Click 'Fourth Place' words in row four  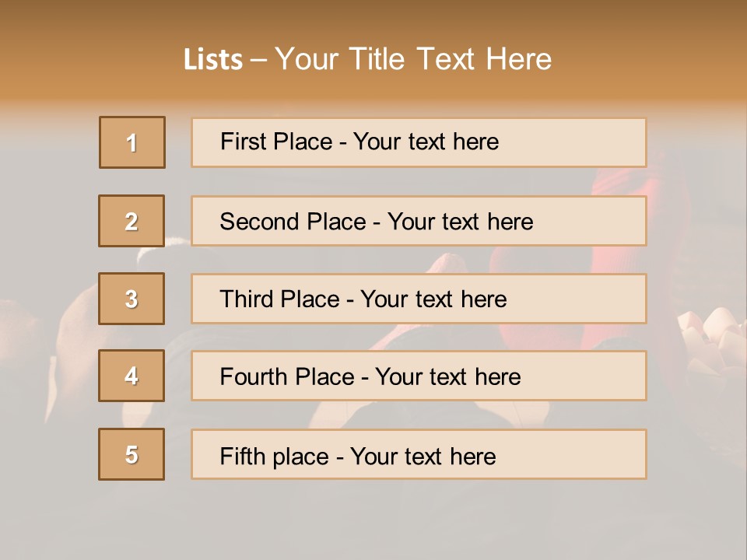pyautogui.click(x=287, y=377)
